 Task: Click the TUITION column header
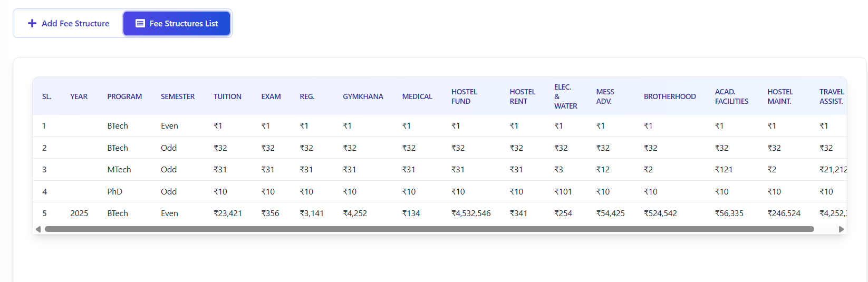point(227,96)
